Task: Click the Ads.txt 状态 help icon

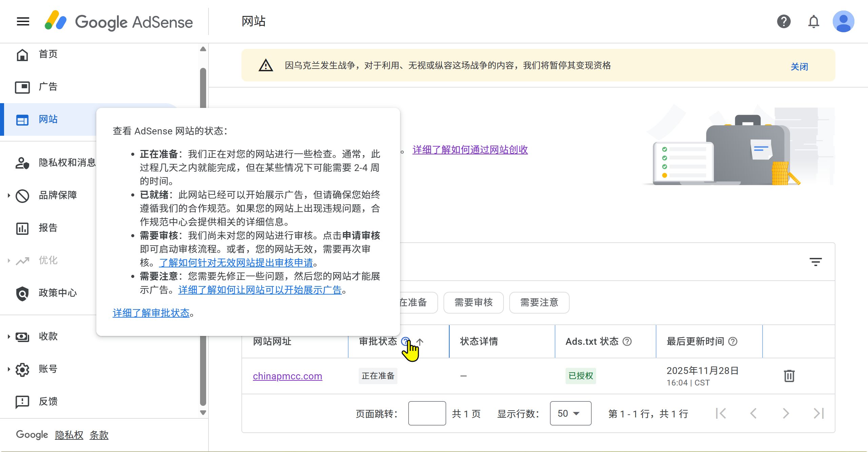Action: pyautogui.click(x=627, y=341)
